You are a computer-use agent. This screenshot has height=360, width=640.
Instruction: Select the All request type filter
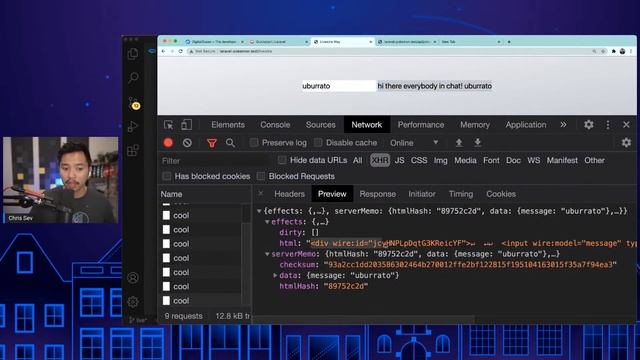(358, 160)
